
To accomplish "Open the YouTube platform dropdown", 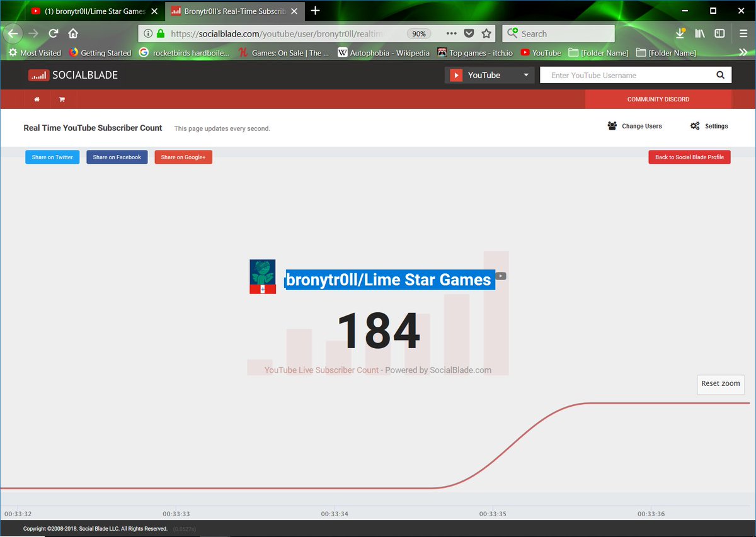I will tap(490, 75).
